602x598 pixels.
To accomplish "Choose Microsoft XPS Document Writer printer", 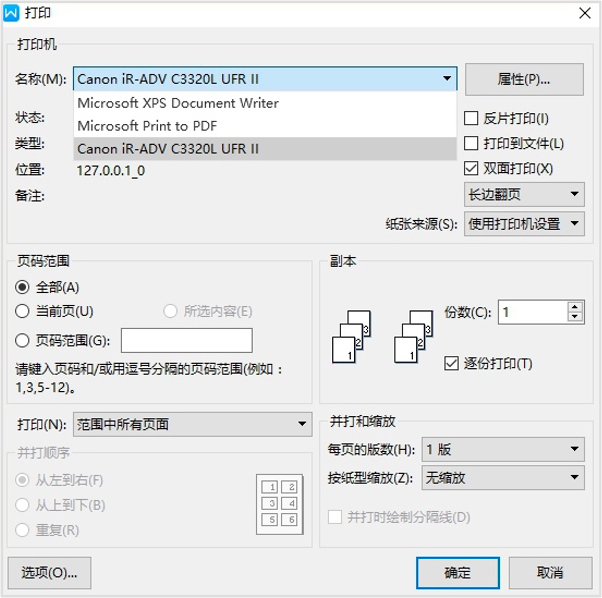I will click(265, 103).
